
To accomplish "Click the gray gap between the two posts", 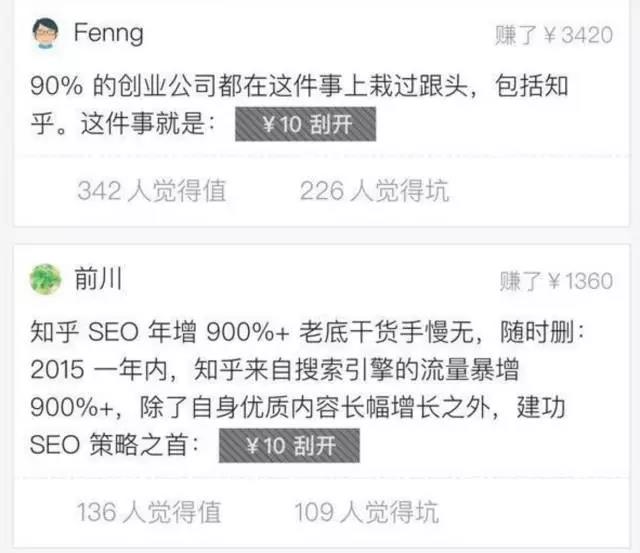I will tap(320, 239).
